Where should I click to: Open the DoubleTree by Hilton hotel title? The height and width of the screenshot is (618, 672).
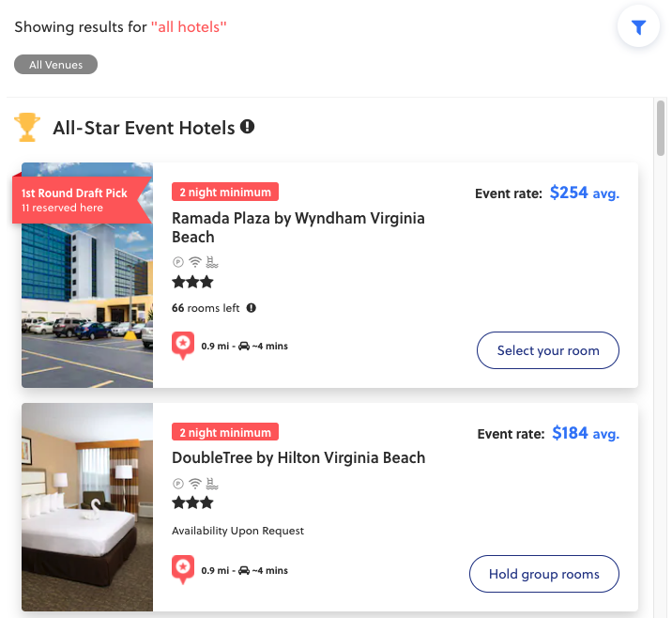[x=298, y=458]
